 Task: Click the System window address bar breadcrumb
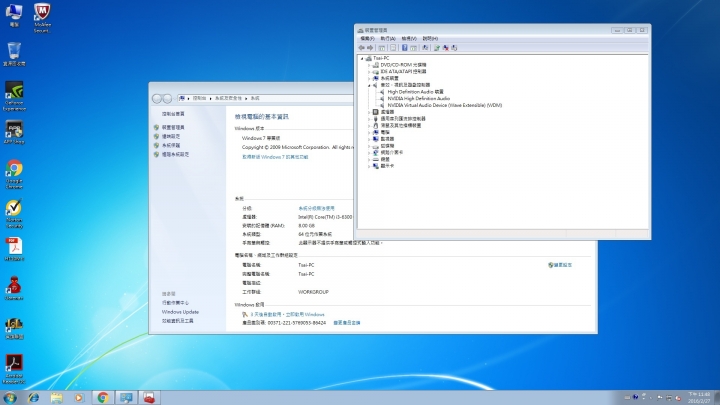(266, 98)
